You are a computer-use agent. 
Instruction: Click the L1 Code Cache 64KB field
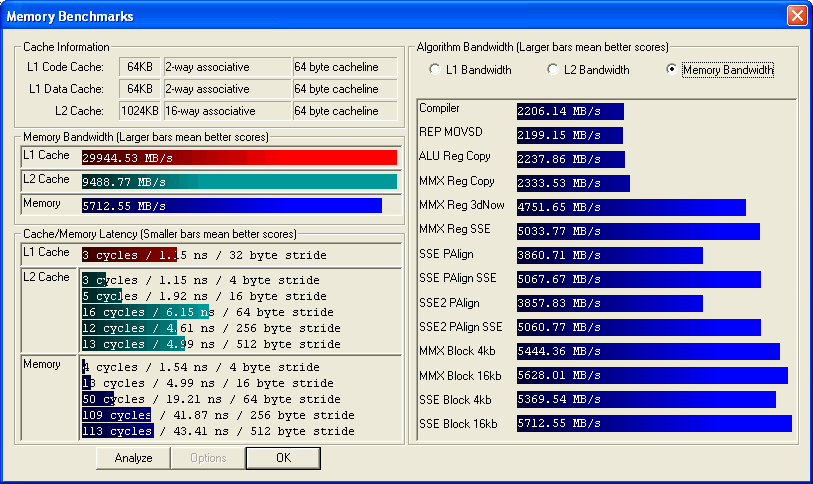pyautogui.click(x=140, y=67)
